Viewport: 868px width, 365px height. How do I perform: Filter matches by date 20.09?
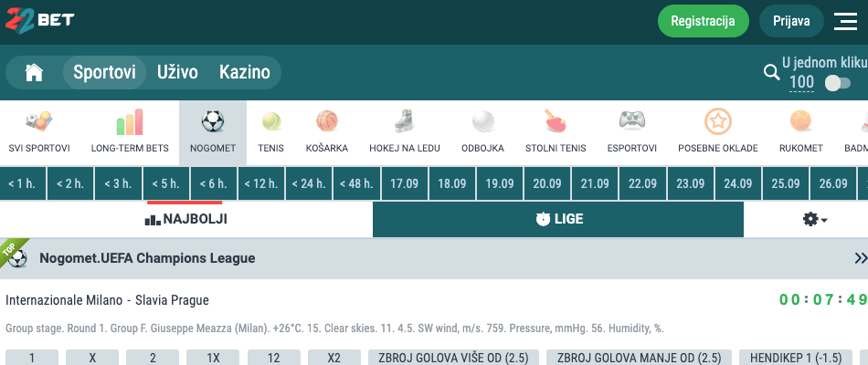click(x=547, y=183)
